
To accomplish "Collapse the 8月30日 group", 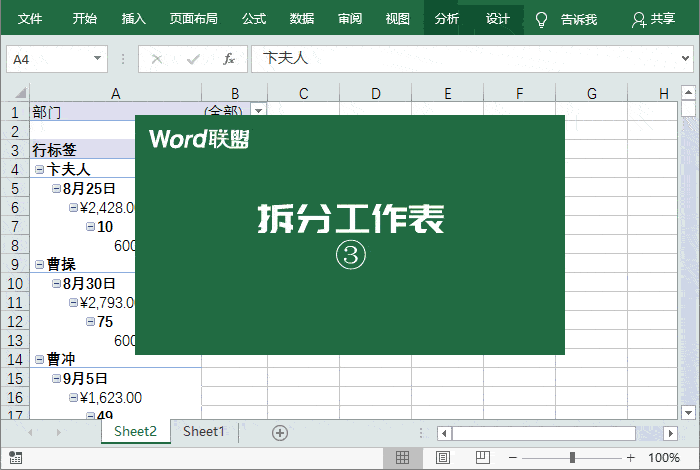I will coord(56,283).
